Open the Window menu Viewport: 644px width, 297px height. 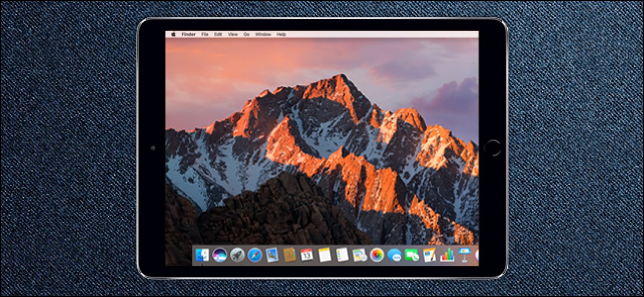pos(263,34)
